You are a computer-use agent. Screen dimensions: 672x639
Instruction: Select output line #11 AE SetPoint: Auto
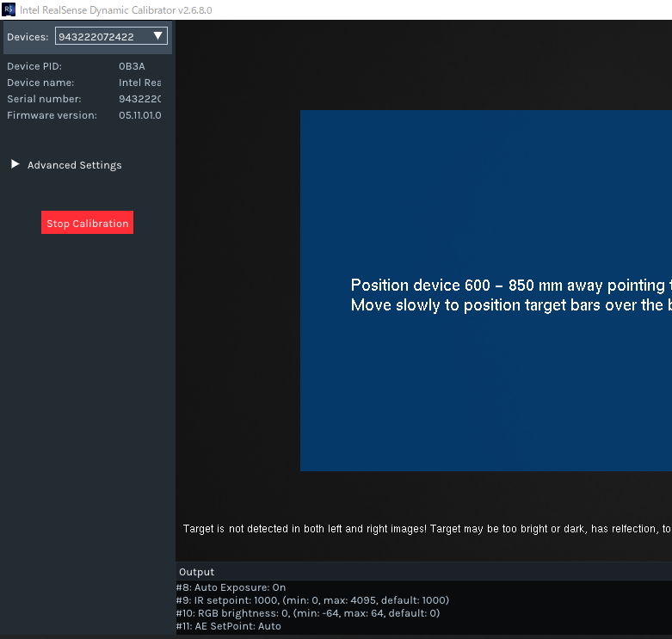[228, 626]
